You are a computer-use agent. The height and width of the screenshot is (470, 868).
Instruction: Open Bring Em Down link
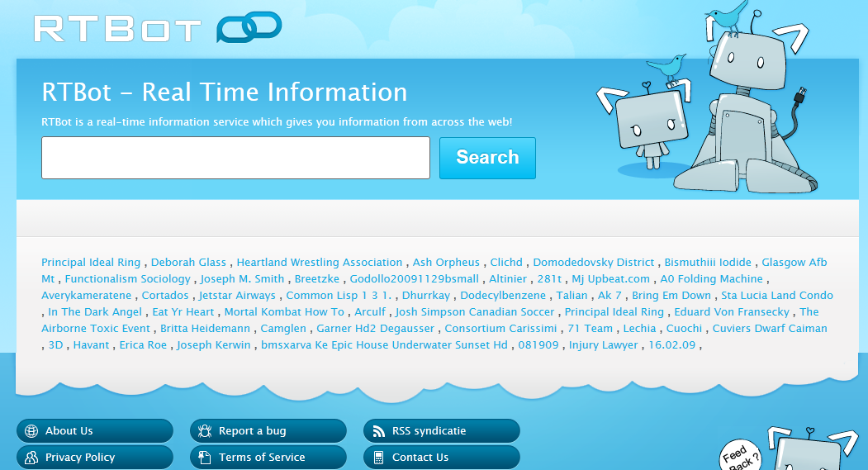tap(671, 296)
